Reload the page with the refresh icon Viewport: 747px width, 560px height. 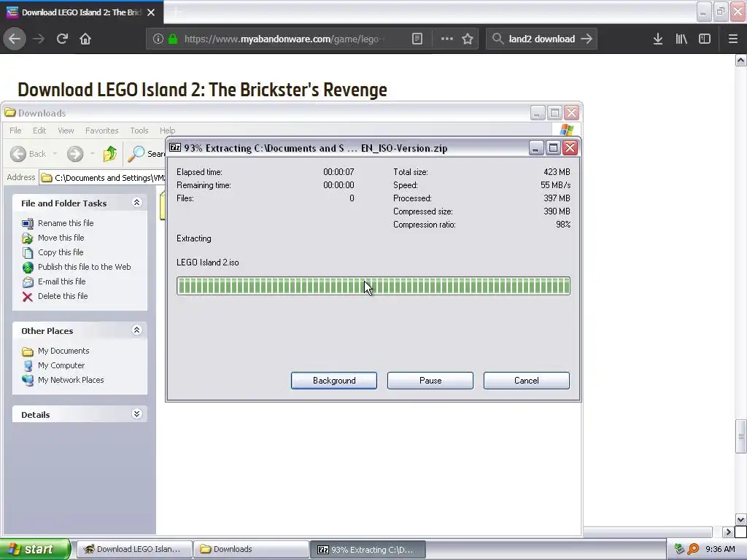click(62, 39)
